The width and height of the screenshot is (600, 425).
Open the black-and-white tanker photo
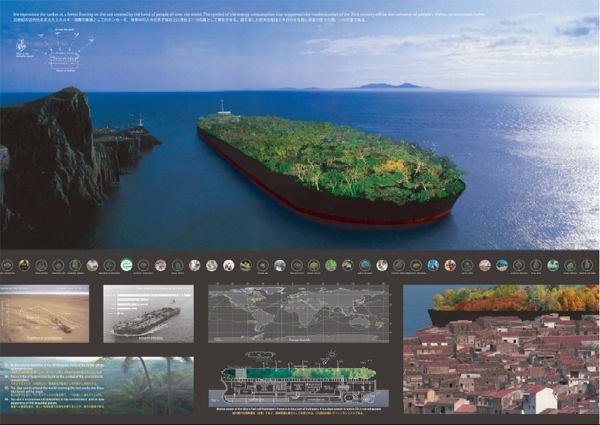point(148,314)
